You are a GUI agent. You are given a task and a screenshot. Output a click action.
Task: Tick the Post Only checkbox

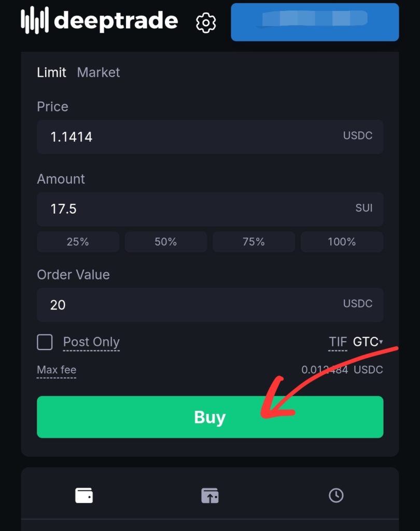pos(45,342)
